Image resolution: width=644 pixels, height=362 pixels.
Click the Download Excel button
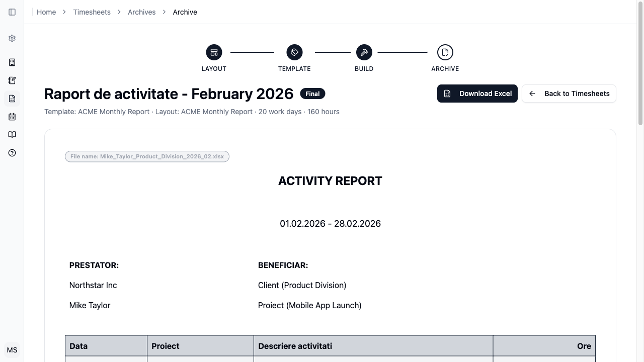coord(477,94)
